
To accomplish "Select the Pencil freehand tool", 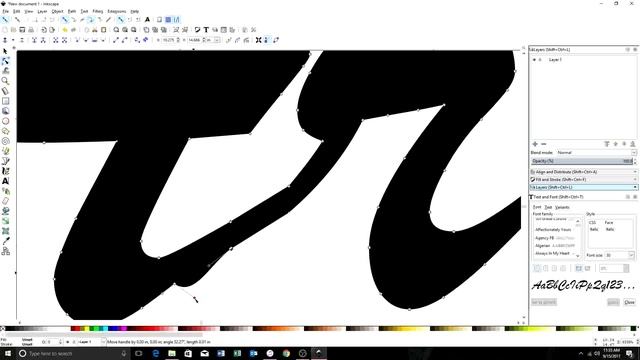I will click(x=5, y=151).
